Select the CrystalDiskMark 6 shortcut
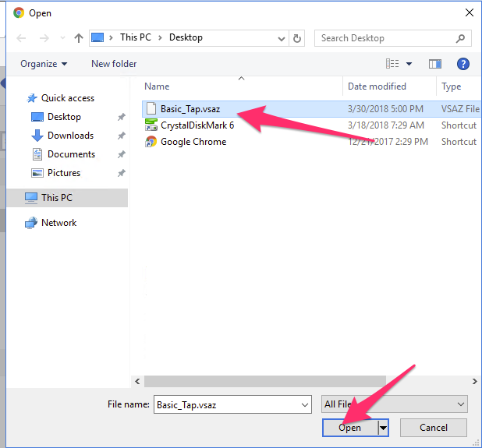The height and width of the screenshot is (448, 482). pos(197,125)
